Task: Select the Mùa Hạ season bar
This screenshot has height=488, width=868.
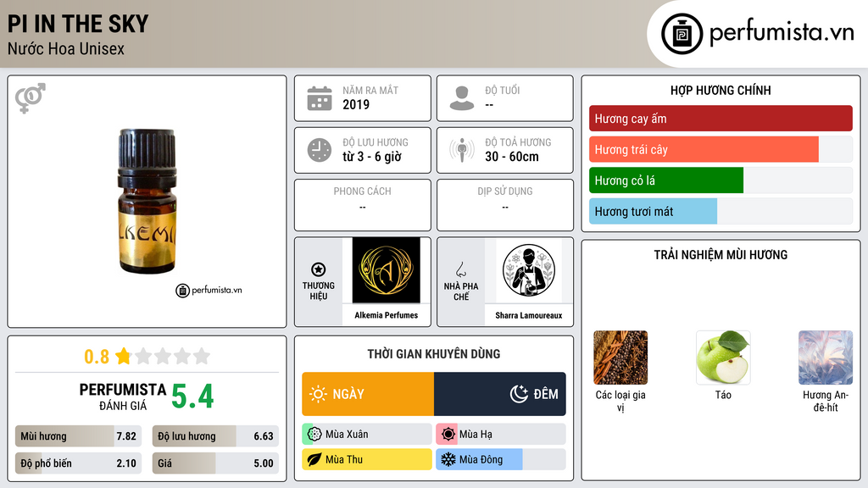Action: point(500,435)
